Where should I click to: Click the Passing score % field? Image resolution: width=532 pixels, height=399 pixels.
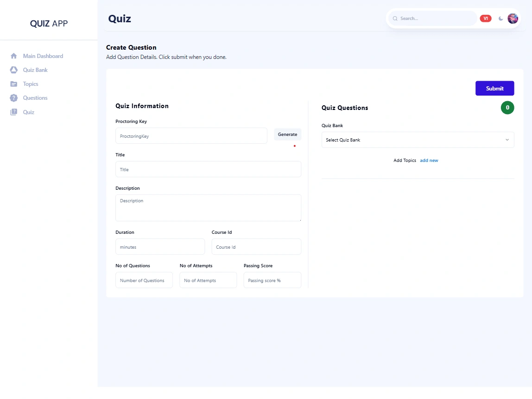[272, 280]
